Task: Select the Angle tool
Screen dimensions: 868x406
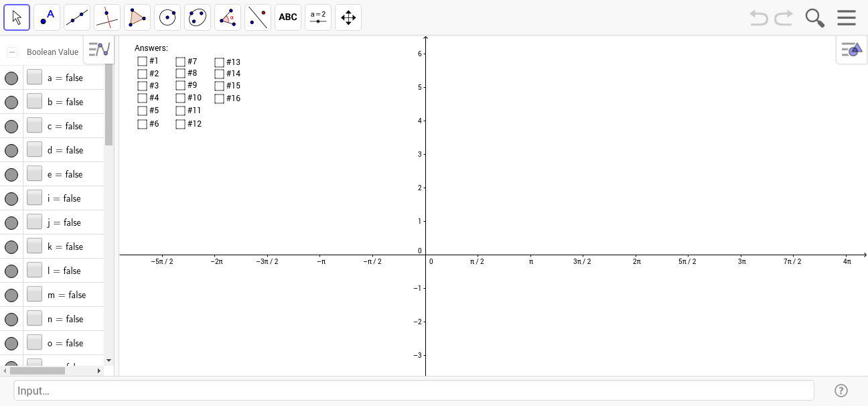Action: point(228,17)
